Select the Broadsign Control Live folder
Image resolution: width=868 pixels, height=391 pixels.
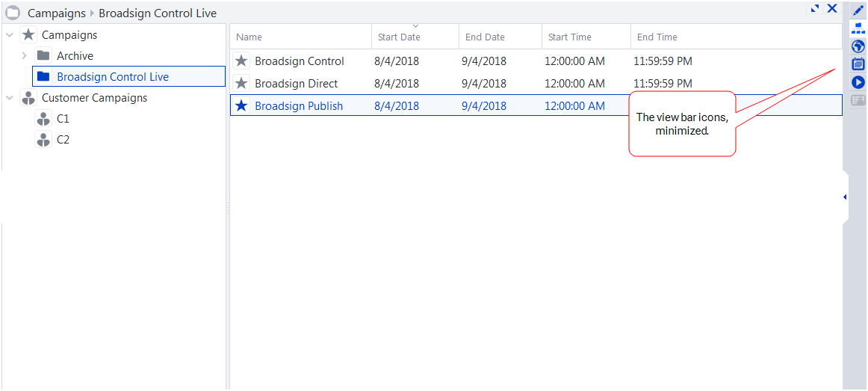(112, 77)
